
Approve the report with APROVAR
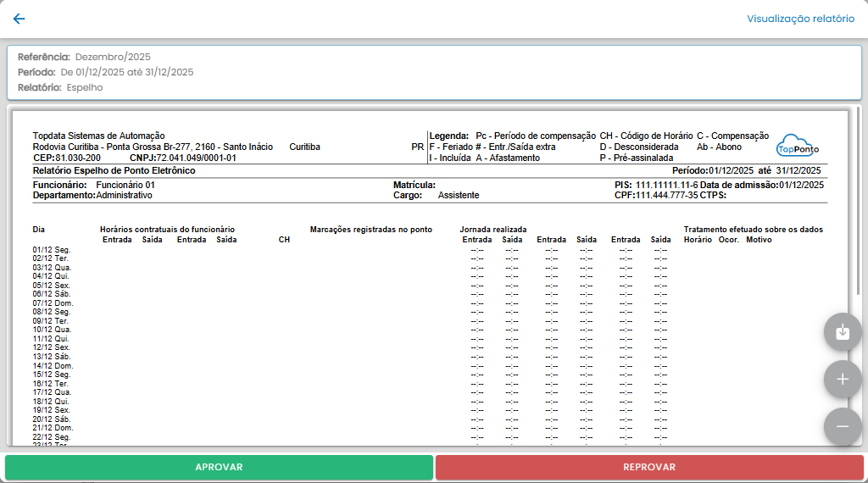[x=219, y=467]
